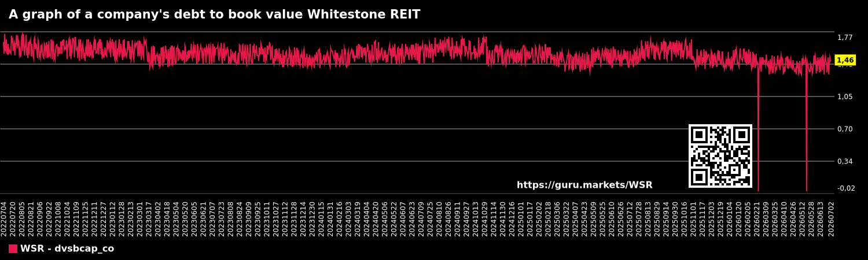Click the 20240607 x-axis date label
Screen dimensions: 868x260
pyautogui.click(x=403, y=218)
